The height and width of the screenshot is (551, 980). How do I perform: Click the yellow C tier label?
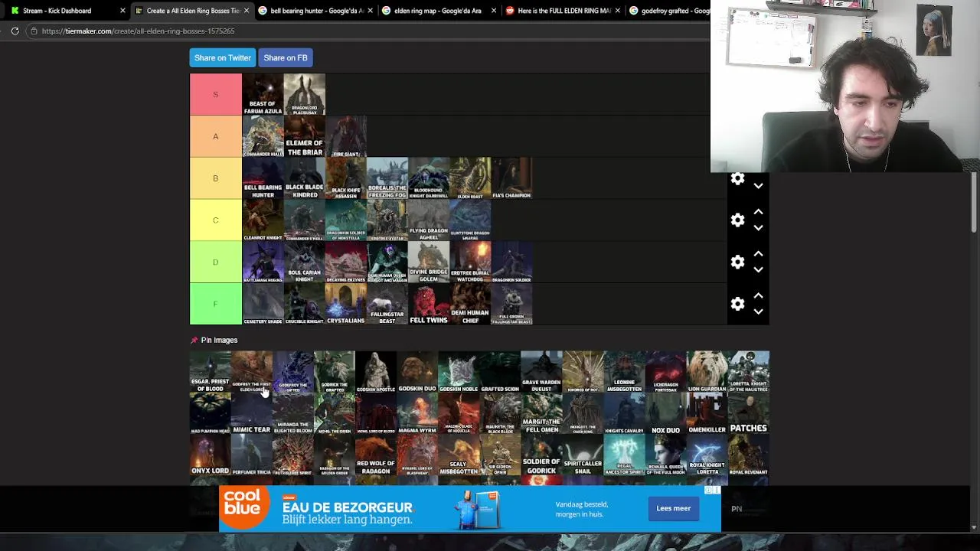216,220
